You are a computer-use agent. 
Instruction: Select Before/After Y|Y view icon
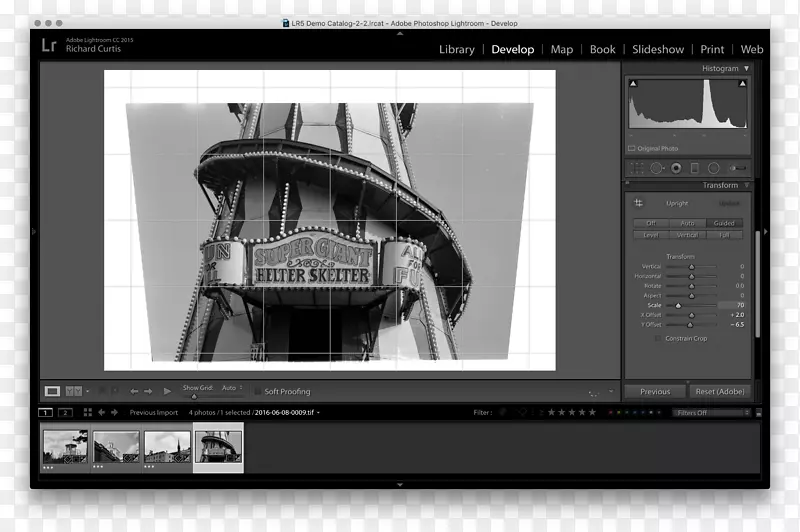[73, 391]
